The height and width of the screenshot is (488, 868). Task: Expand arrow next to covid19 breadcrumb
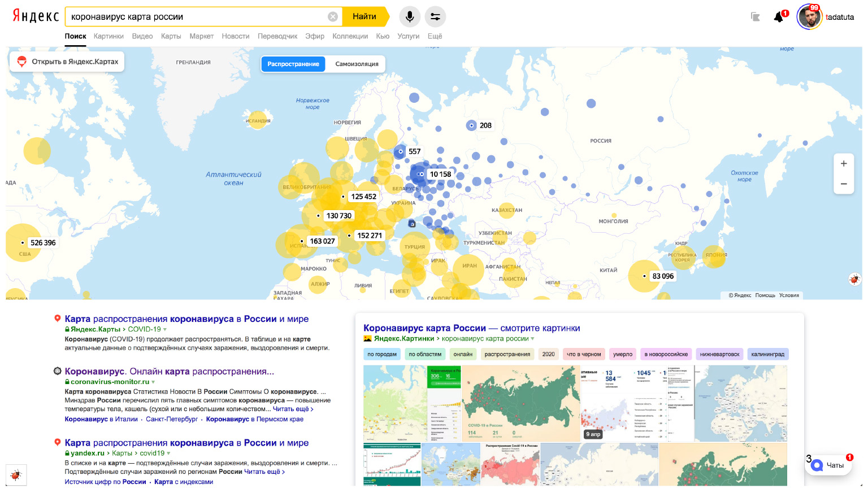168,453
